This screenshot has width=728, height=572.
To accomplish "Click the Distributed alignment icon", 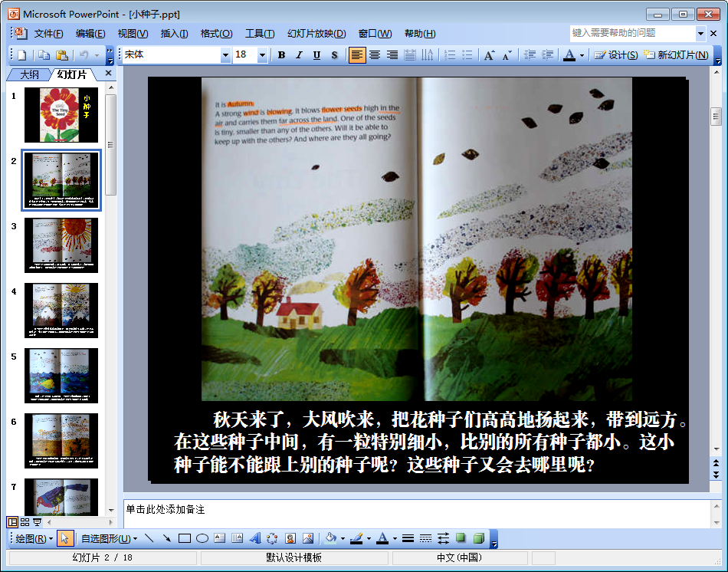I will coord(410,55).
